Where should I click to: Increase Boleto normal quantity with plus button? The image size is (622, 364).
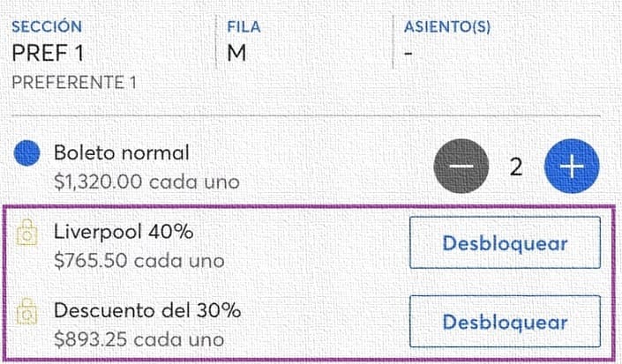572,166
